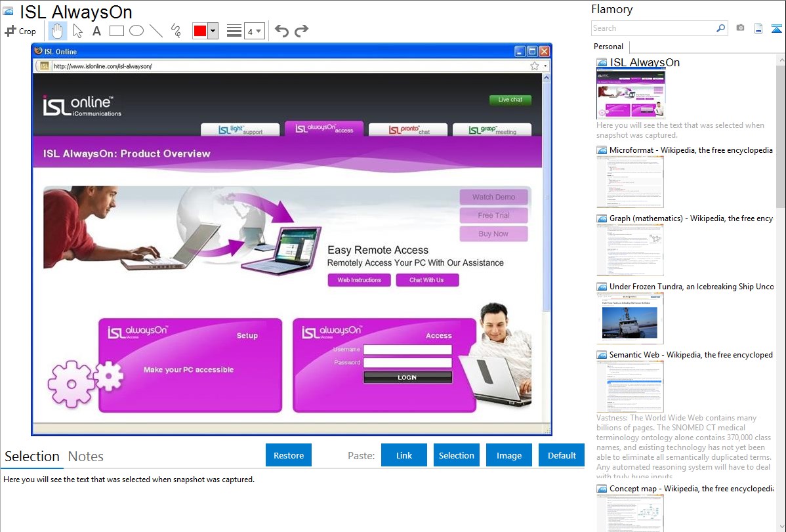Viewport: 786px width, 532px height.
Task: Click the red color swatch
Action: point(200,31)
